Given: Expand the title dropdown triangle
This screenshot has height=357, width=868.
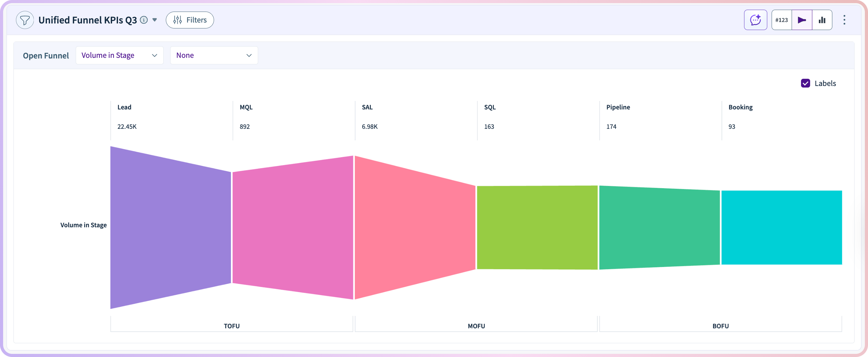Looking at the screenshot, I should pyautogui.click(x=155, y=20).
